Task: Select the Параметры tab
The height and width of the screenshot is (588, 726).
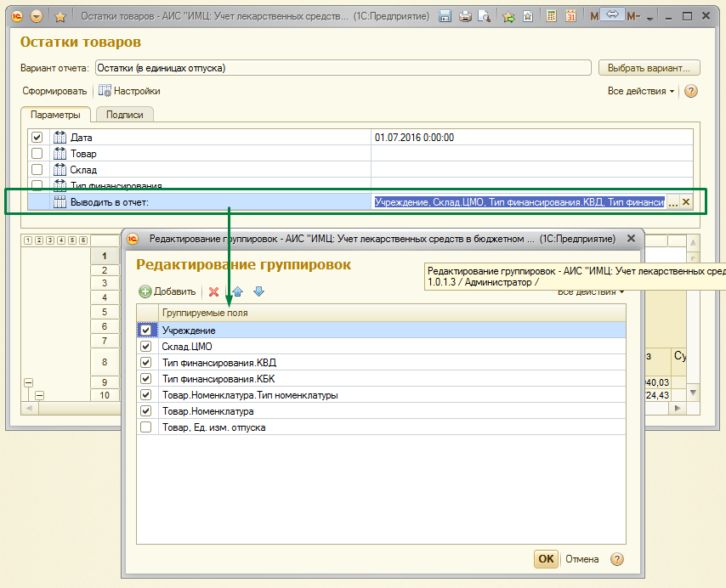Action: click(55, 114)
